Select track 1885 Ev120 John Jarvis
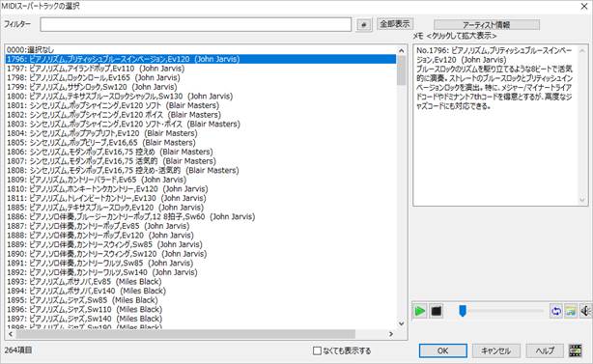The height and width of the screenshot is (364, 593). [x=201, y=208]
